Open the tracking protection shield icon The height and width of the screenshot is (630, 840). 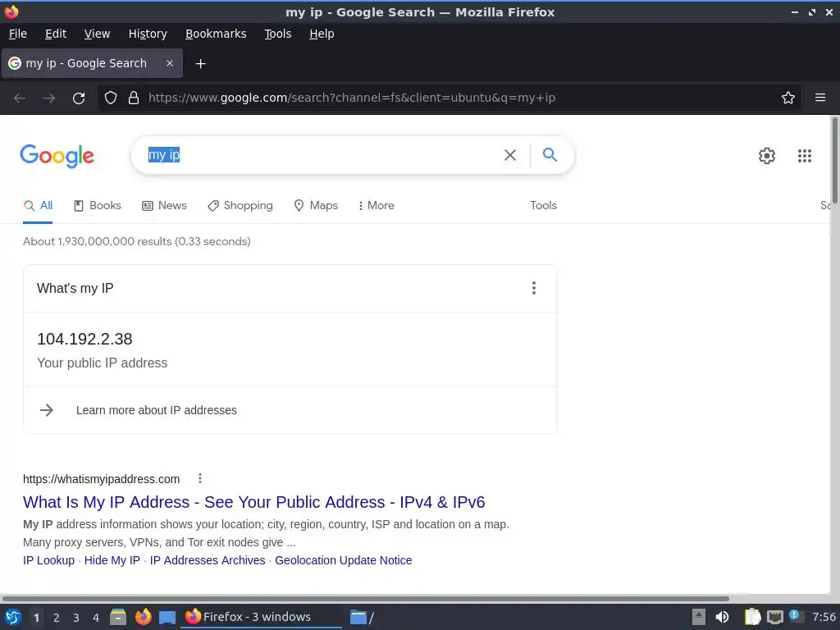(x=111, y=98)
